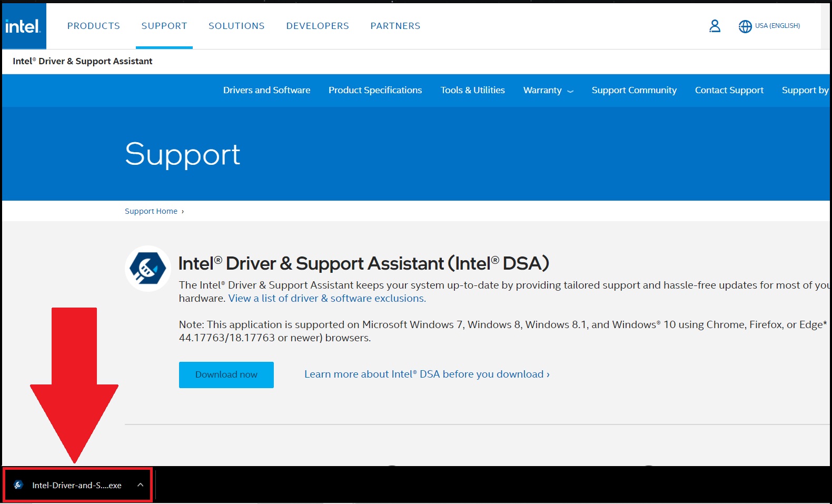Open the Products menu

[x=94, y=26]
